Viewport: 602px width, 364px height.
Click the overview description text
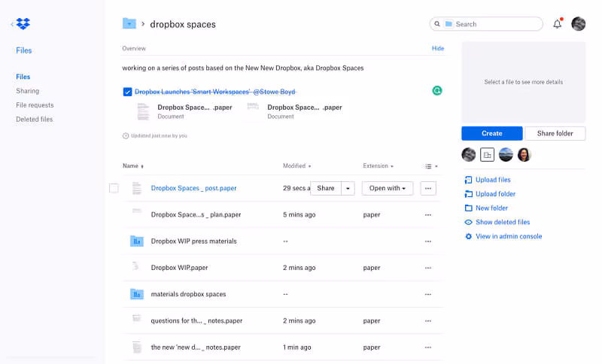click(242, 68)
